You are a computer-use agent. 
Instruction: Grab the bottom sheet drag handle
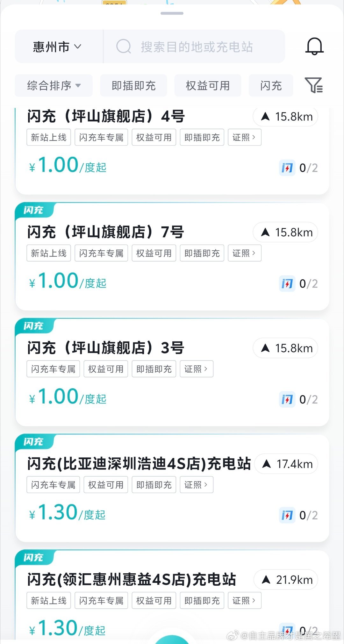[x=172, y=13]
